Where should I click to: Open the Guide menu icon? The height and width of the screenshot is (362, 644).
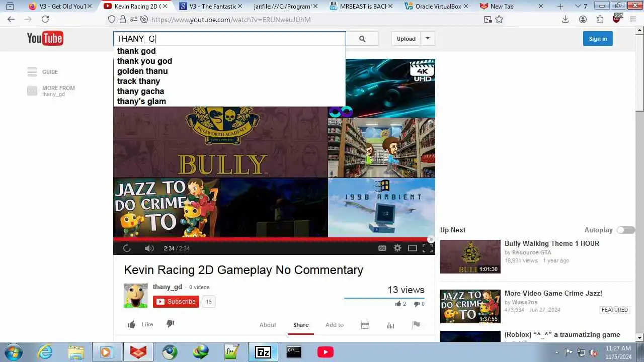(32, 72)
